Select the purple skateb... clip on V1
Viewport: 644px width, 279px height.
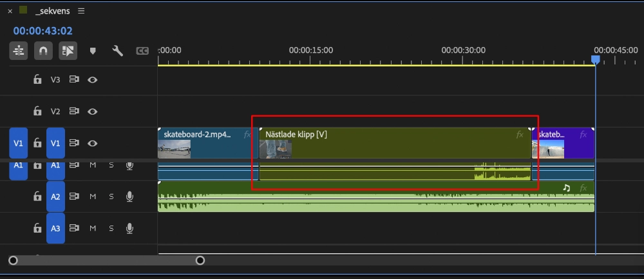(x=563, y=143)
